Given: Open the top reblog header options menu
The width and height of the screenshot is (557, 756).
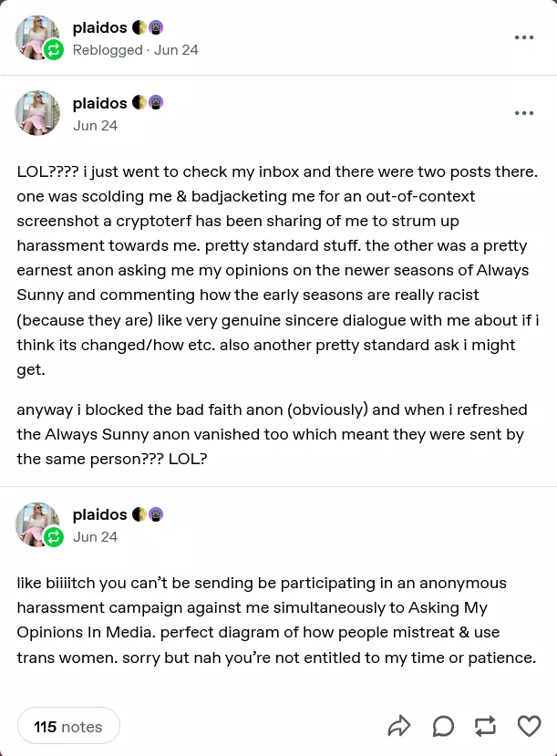Looking at the screenshot, I should pyautogui.click(x=523, y=37).
